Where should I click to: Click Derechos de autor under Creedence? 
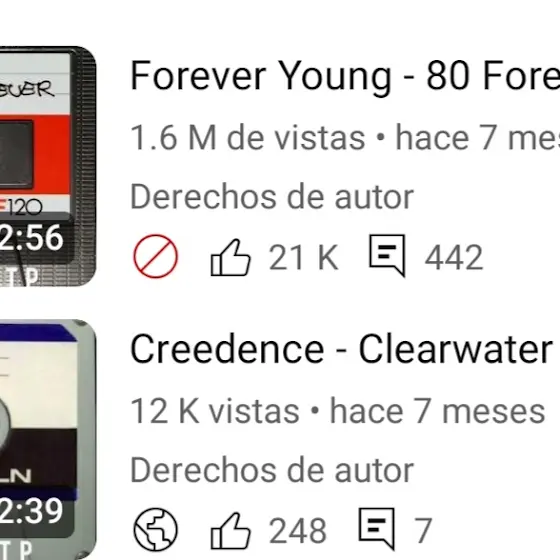pos(272,470)
